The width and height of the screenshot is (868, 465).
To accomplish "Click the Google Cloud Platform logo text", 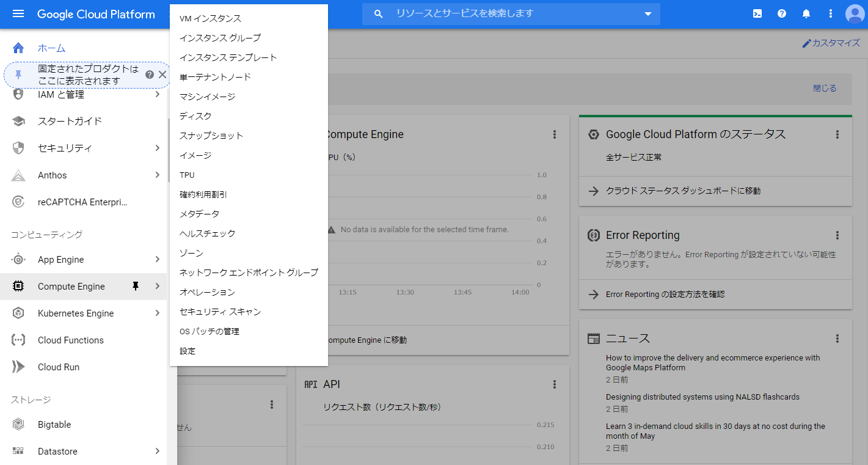I will click(96, 14).
